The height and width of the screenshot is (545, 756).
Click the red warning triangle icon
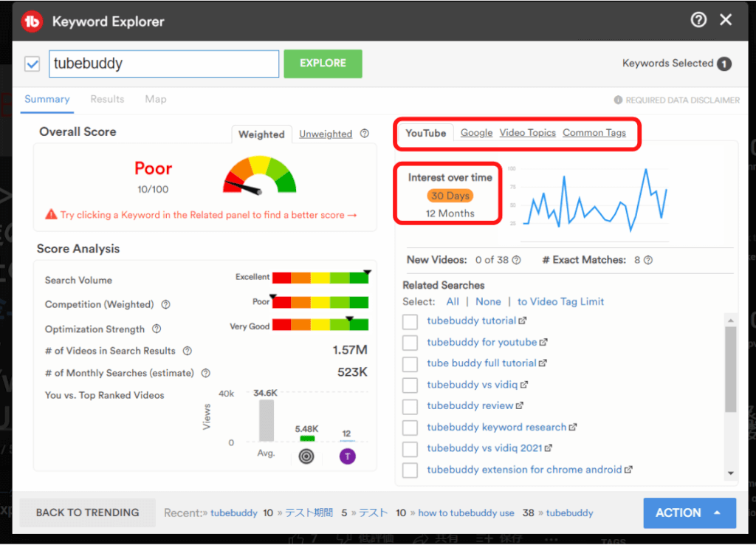(x=51, y=214)
